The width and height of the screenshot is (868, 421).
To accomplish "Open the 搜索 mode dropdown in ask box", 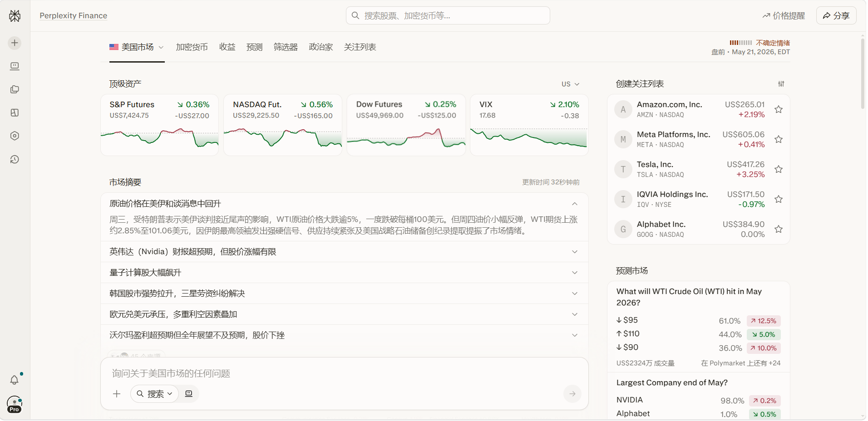I will click(x=154, y=394).
